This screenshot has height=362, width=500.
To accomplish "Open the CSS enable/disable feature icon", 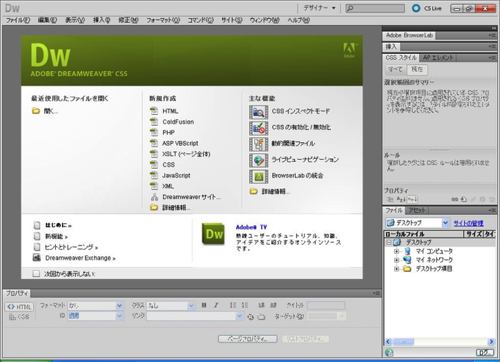I will click(x=258, y=128).
